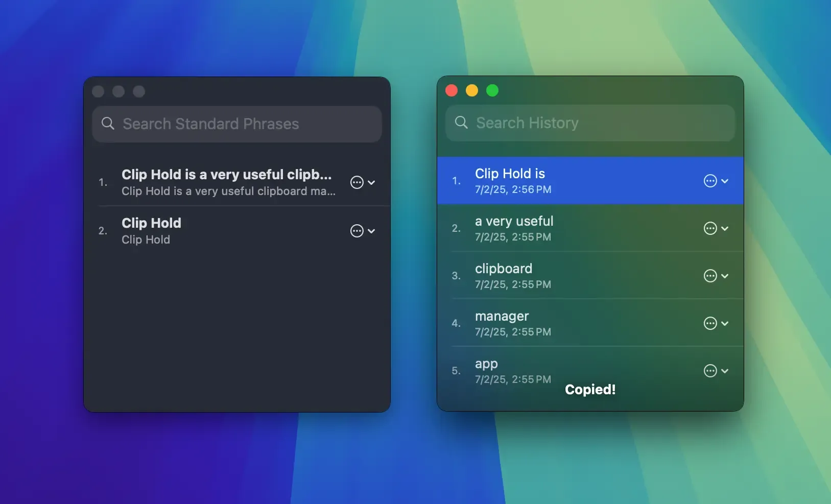Open ellipsis menu for 'app' history item
Screen dimensions: 831x504
(x=710, y=371)
